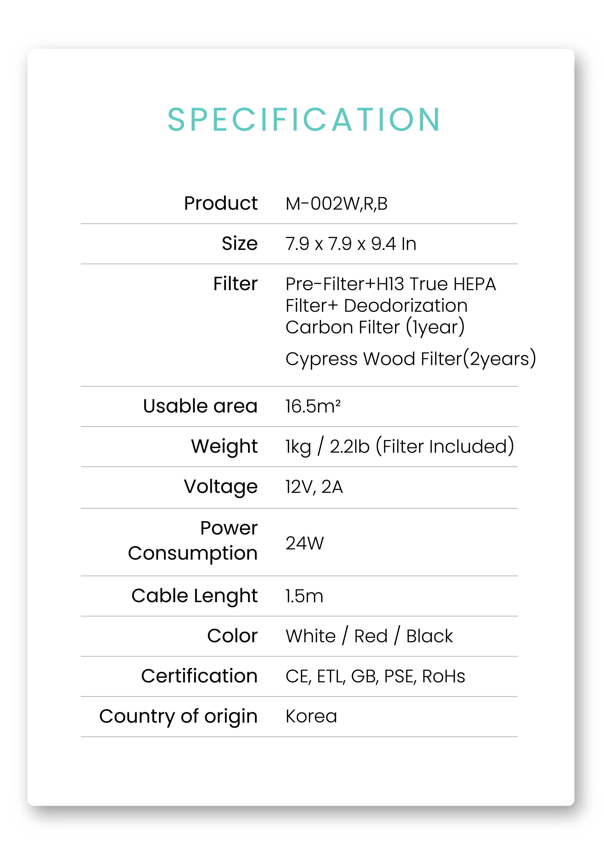Click the CE, ETL, GB, PSE, RoHs text

point(375,677)
